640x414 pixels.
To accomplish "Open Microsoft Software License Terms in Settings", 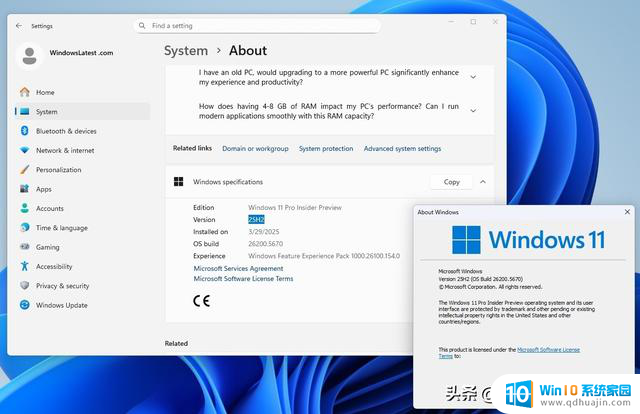I will pyautogui.click(x=243, y=279).
